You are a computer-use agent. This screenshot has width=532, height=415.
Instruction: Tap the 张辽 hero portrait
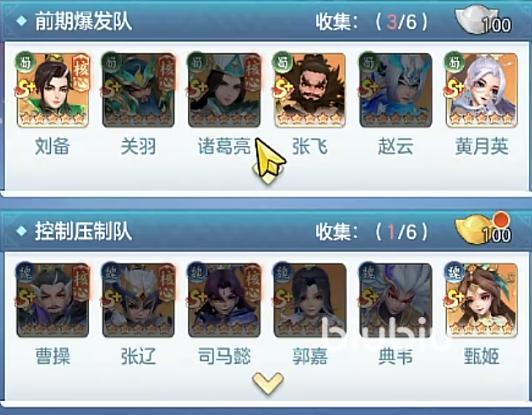[138, 300]
